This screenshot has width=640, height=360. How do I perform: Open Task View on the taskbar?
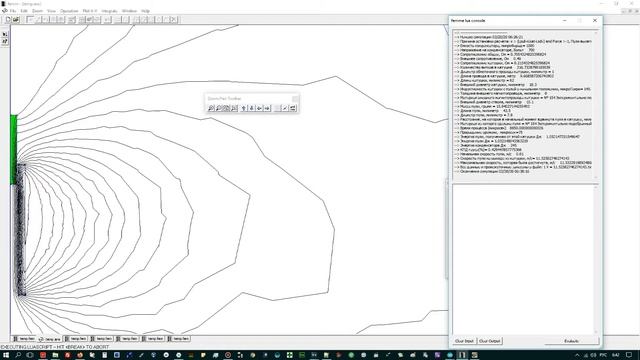[30, 355]
